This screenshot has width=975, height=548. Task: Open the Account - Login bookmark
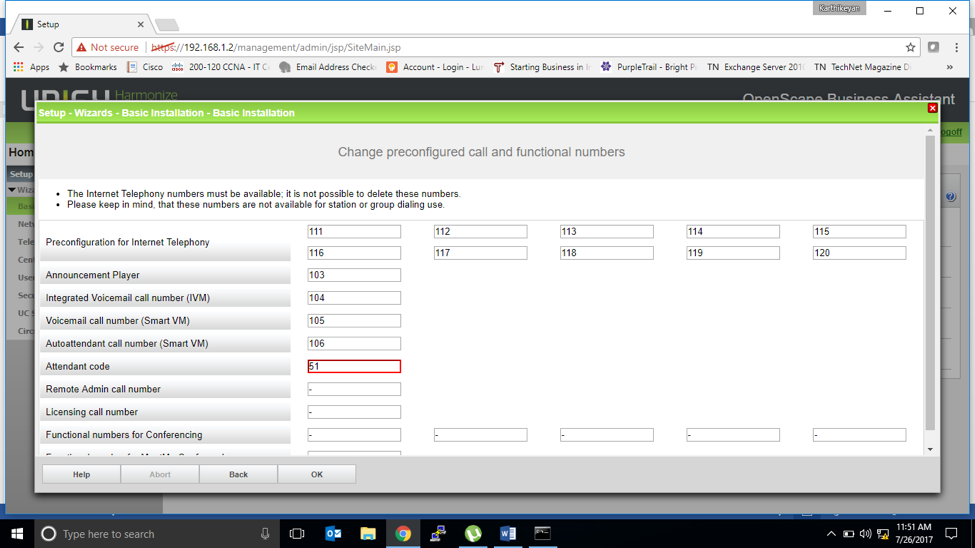(435, 67)
